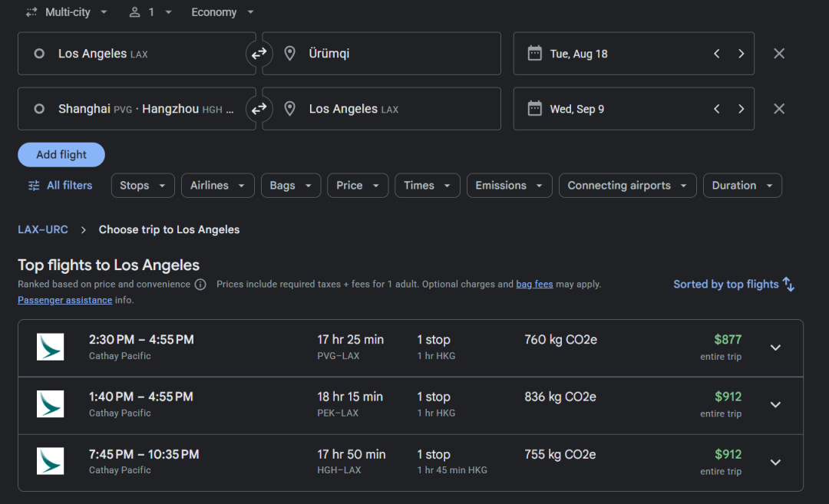829x504 pixels.
Task: Go to previous day before Sep 9
Action: coord(716,109)
